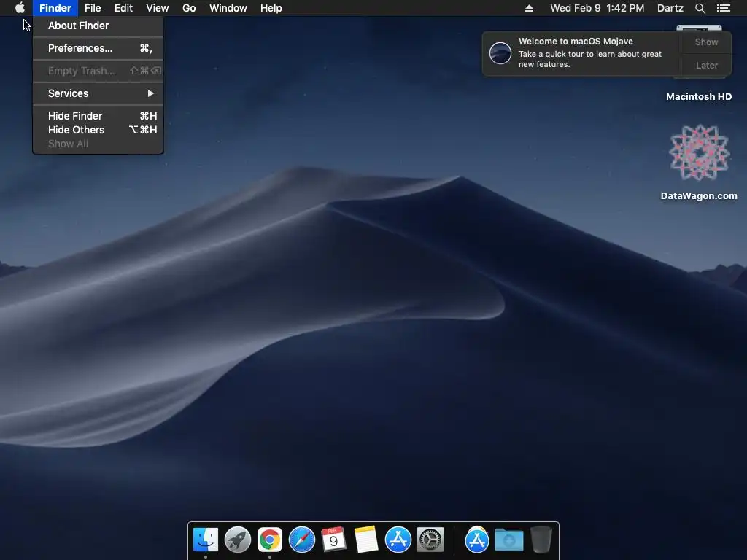Open the File menu
Screen dimensions: 747x560
point(93,8)
